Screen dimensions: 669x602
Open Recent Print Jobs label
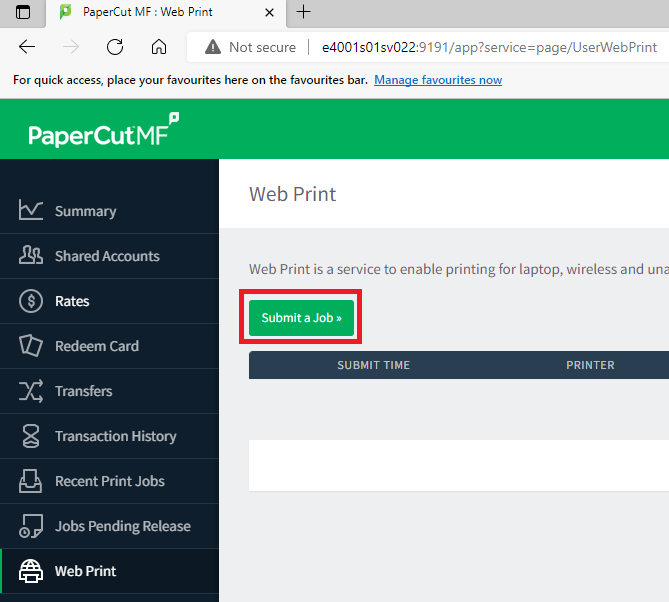110,481
